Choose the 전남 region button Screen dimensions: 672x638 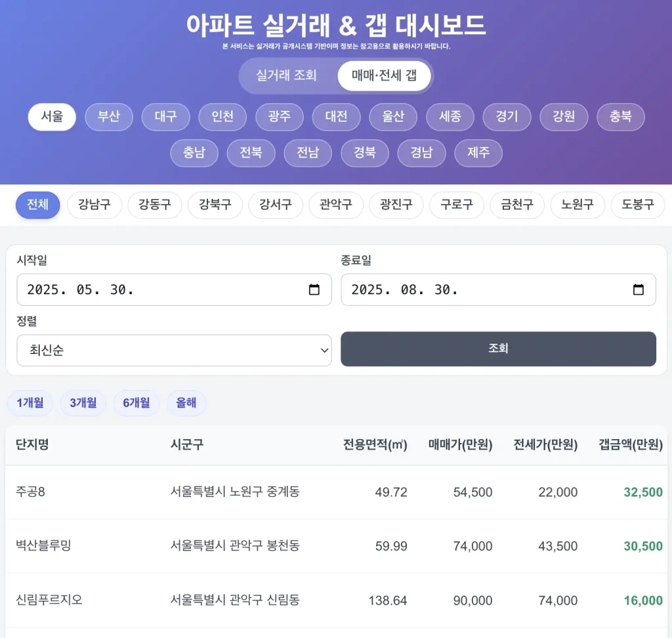tap(308, 153)
